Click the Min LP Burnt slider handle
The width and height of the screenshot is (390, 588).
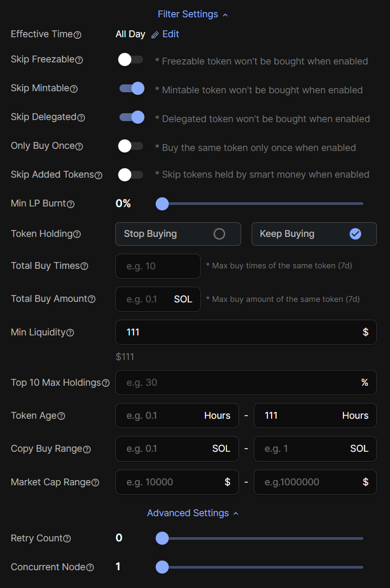162,204
